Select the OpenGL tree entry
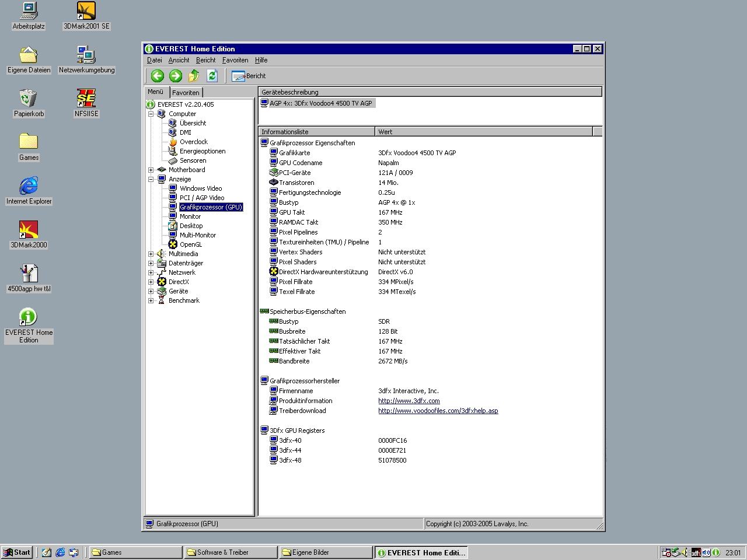 click(x=191, y=244)
